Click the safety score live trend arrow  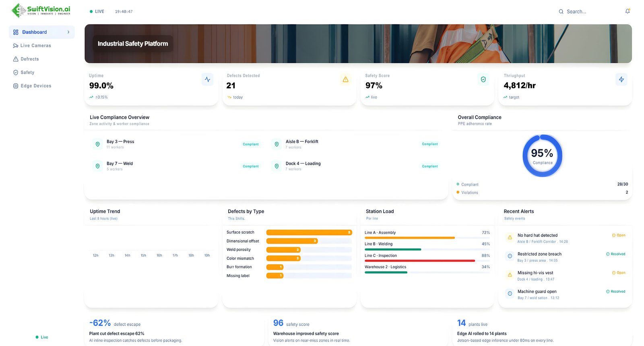point(367,97)
